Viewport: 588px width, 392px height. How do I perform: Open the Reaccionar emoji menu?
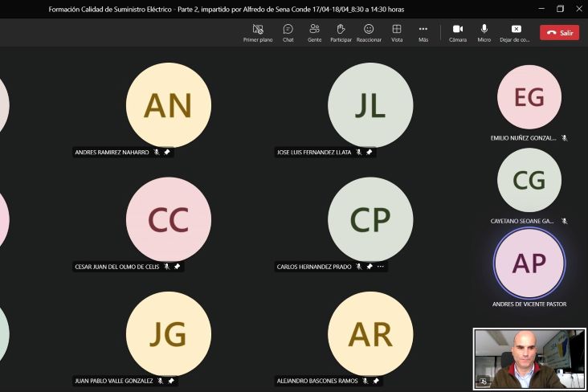pos(369,33)
